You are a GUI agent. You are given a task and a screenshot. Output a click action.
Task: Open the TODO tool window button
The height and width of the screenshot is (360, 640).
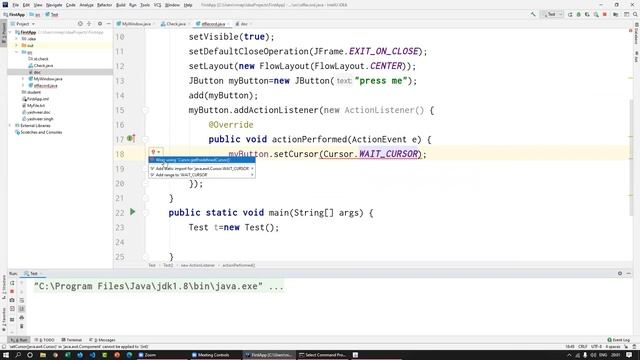tap(44, 340)
